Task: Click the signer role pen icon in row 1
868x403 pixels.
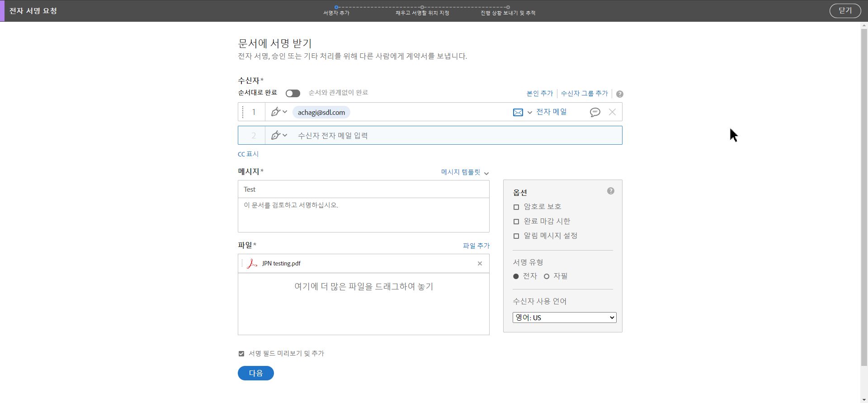Action: (275, 112)
